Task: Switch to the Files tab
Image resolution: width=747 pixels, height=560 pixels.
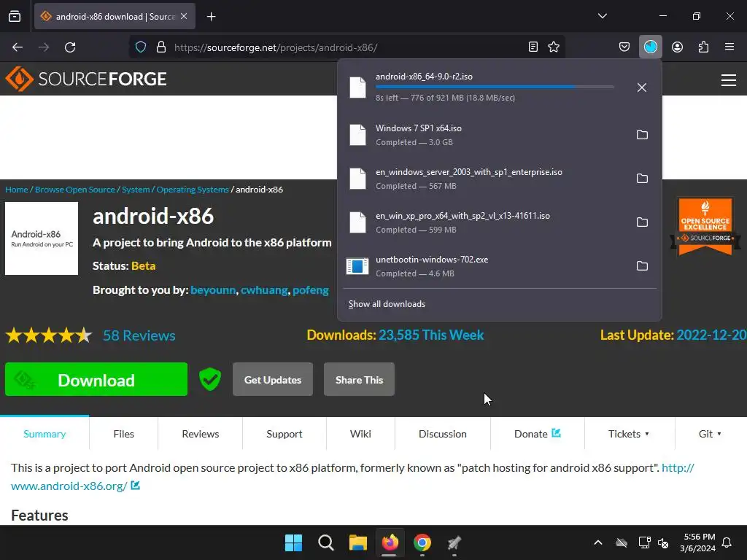Action: 124,434
